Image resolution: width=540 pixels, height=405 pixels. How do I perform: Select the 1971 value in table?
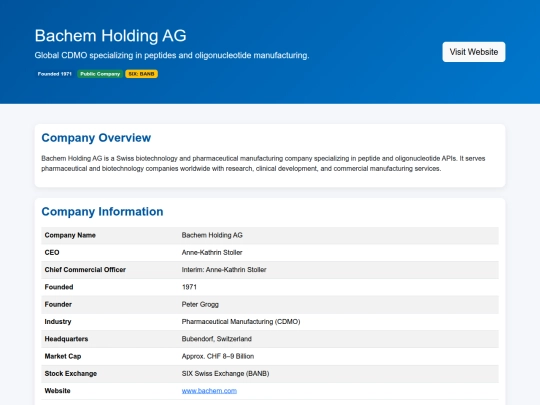click(189, 287)
